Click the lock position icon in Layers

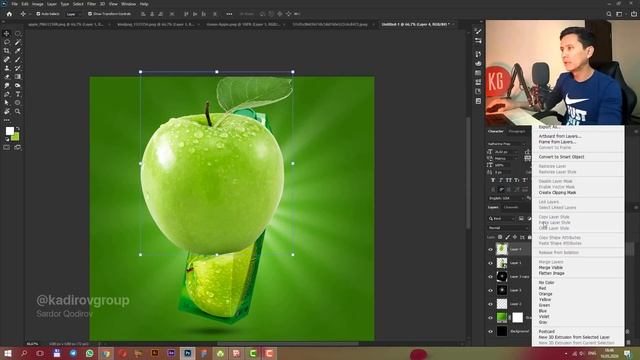tap(515, 237)
